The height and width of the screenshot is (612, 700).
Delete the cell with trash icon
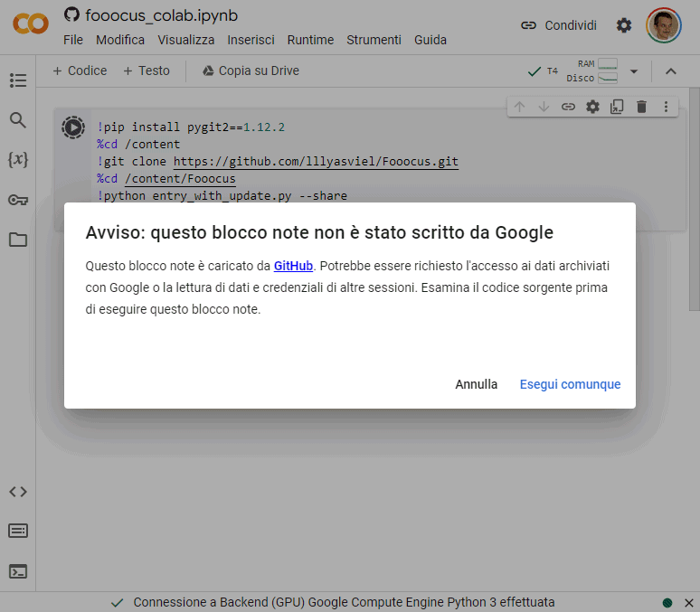(x=641, y=107)
